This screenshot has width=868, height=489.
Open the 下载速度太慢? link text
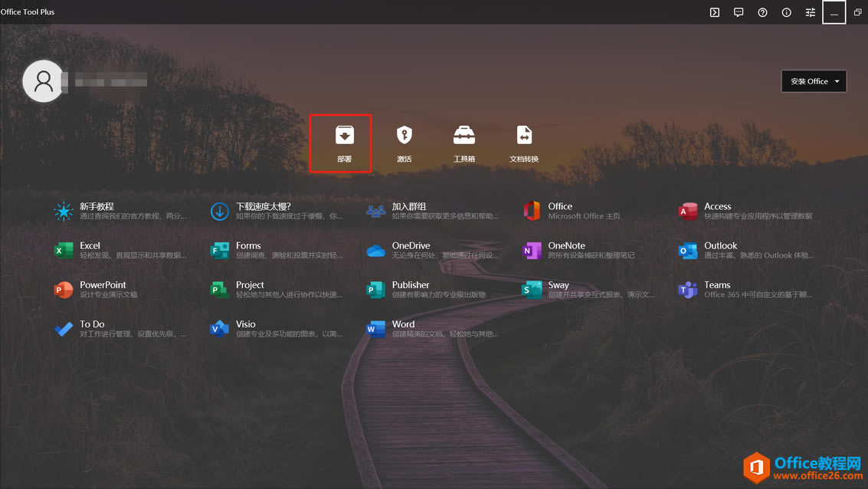pyautogui.click(x=264, y=206)
